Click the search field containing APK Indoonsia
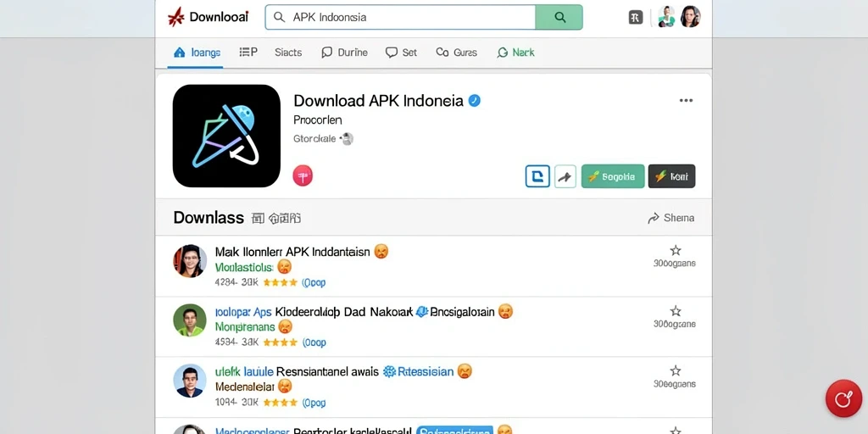Screen dimensions: 868x434 [400, 17]
